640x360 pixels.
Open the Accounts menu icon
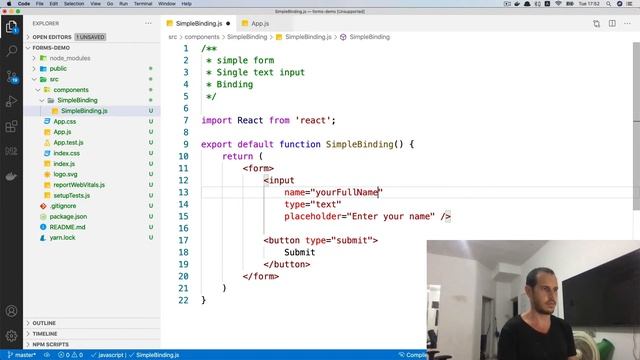click(x=11, y=311)
